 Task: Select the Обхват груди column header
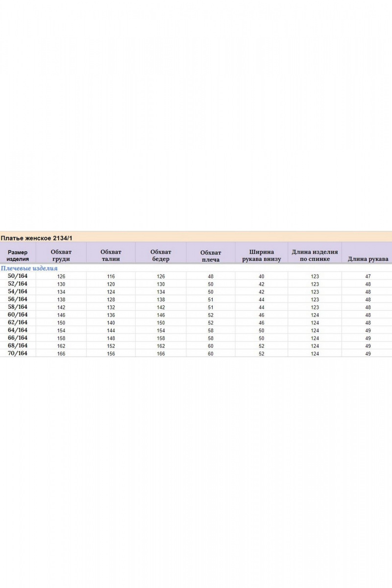pyautogui.click(x=61, y=255)
